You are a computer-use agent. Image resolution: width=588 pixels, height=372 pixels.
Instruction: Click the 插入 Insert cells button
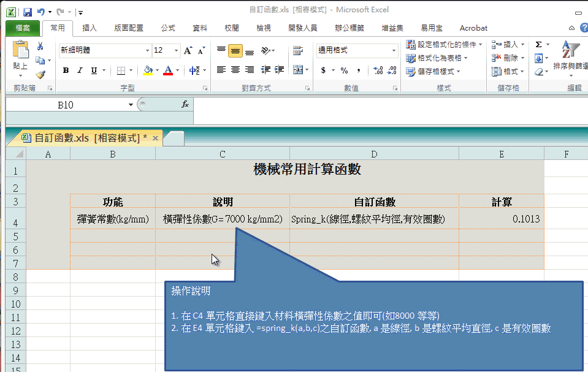(x=508, y=45)
